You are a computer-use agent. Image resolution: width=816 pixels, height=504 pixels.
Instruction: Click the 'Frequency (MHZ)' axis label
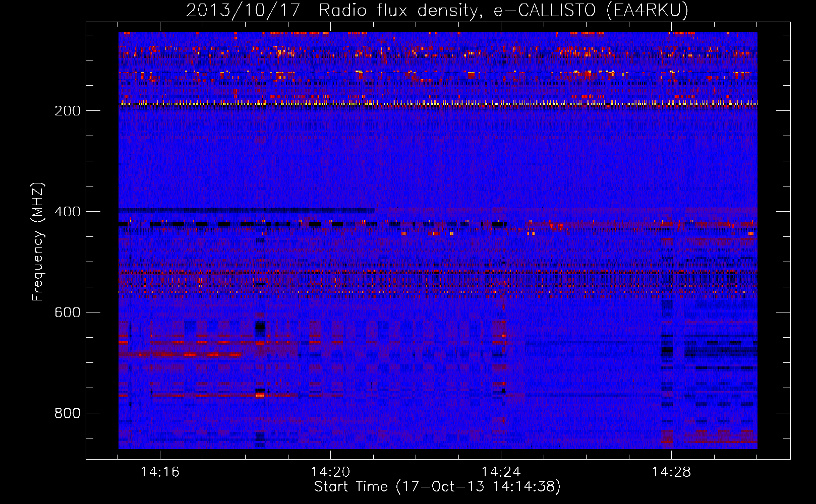[x=38, y=242]
